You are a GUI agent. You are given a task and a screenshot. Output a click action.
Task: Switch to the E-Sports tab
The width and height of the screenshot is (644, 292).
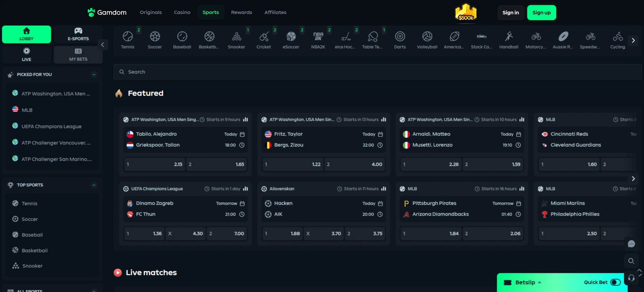click(78, 34)
